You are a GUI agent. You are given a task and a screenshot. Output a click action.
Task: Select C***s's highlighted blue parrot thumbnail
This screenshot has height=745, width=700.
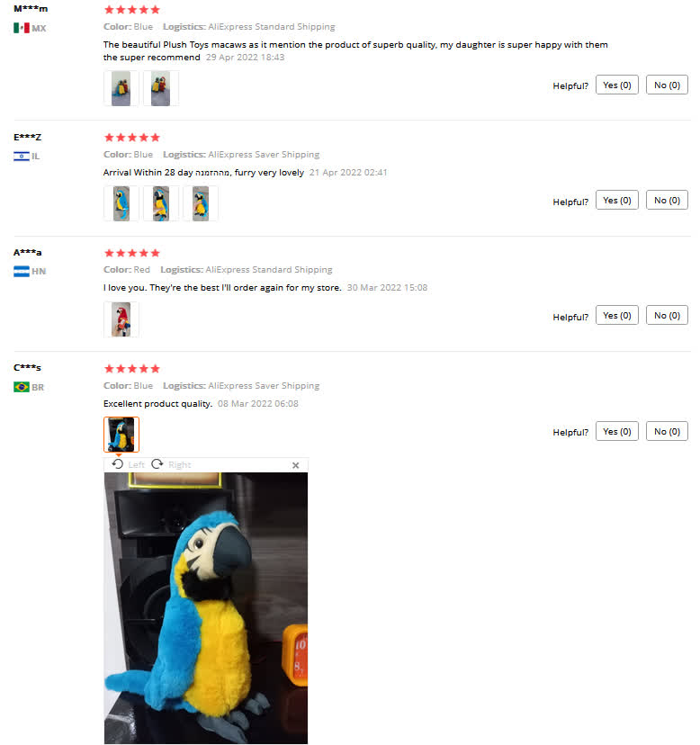point(121,435)
